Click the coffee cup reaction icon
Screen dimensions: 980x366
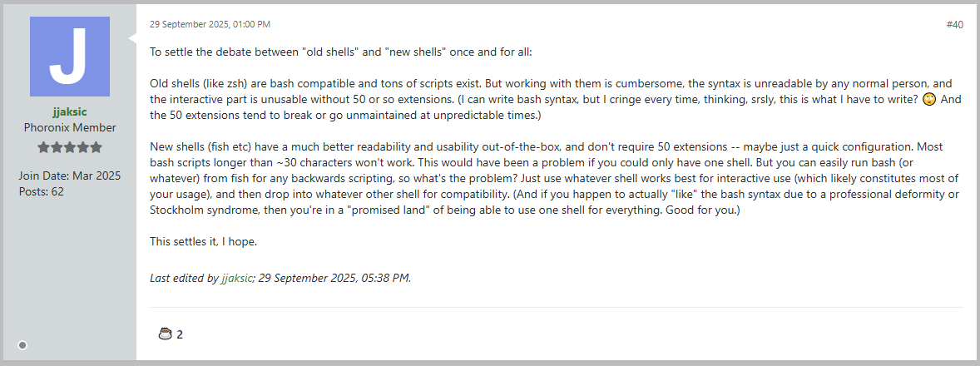(x=165, y=334)
